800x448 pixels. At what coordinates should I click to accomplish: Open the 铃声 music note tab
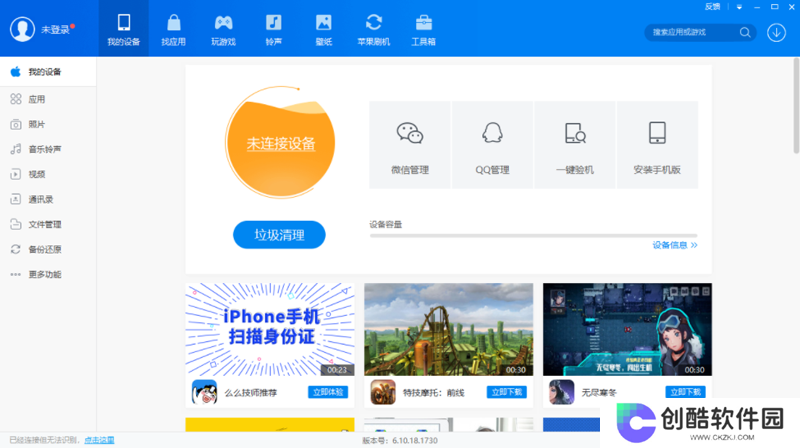pos(273,29)
